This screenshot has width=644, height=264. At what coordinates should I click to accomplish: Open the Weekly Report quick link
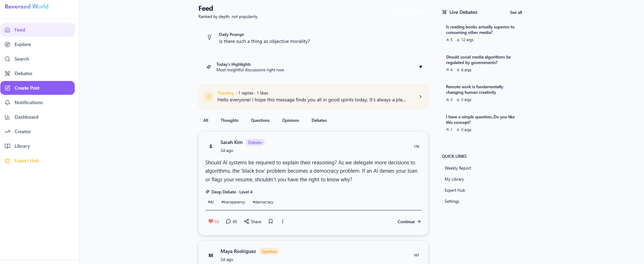(x=458, y=168)
